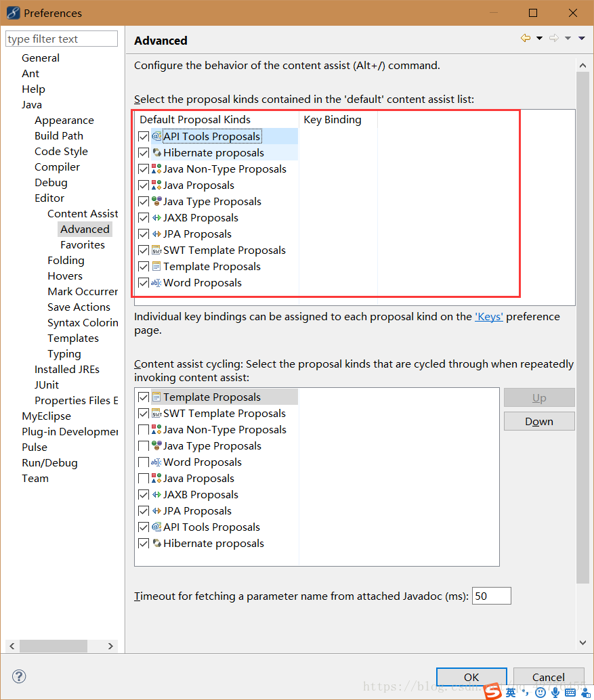The image size is (594, 700).
Task: Uncheck Java Proposals in default list
Action: 144,185
